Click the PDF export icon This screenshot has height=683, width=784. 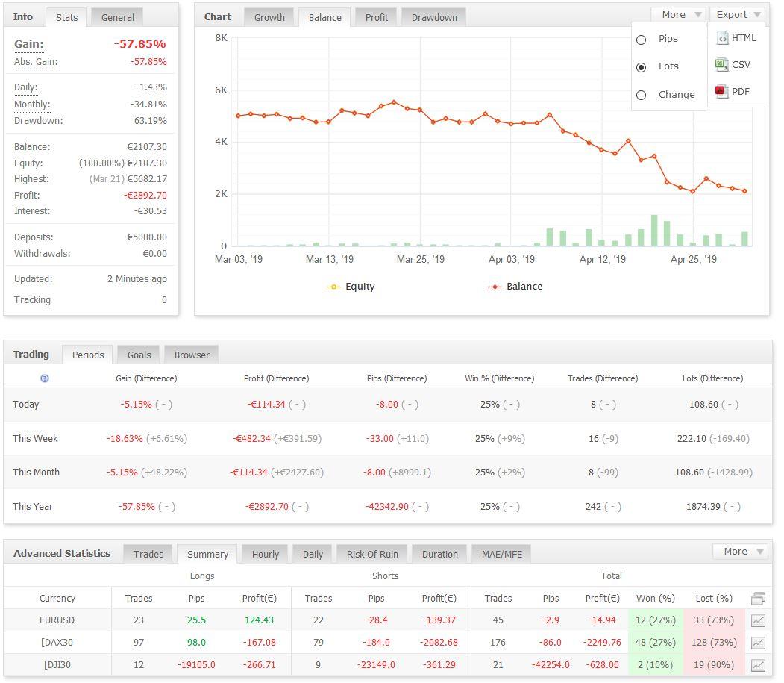[721, 92]
